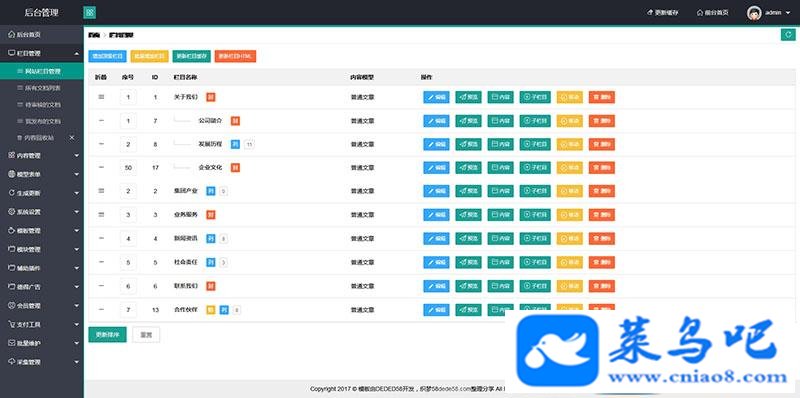This screenshot has width=800, height=398.
Task: Toggle fold icon for 集团产业 row
Action: (x=101, y=190)
